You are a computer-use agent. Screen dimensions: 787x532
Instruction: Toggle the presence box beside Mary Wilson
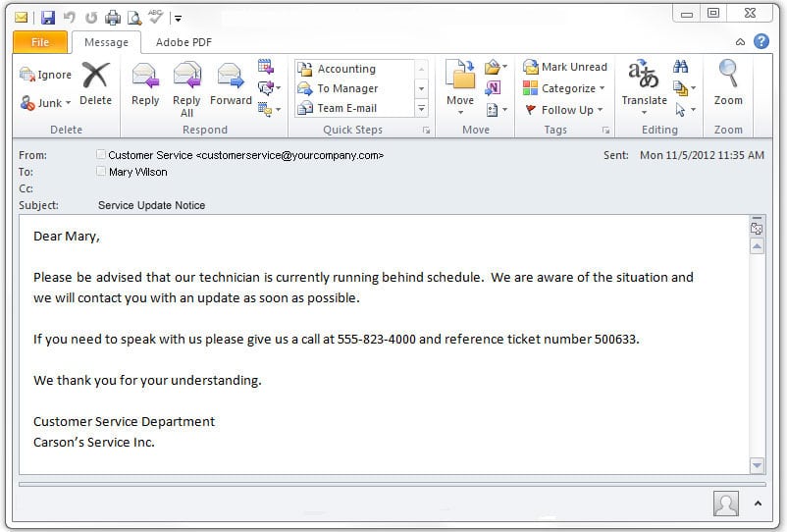click(x=100, y=171)
